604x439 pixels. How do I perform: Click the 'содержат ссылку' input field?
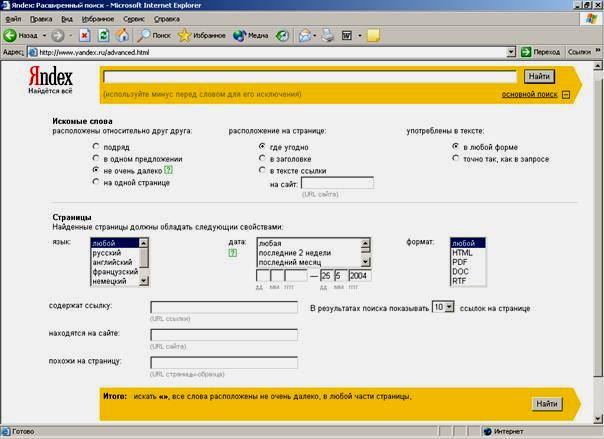pyautogui.click(x=224, y=307)
